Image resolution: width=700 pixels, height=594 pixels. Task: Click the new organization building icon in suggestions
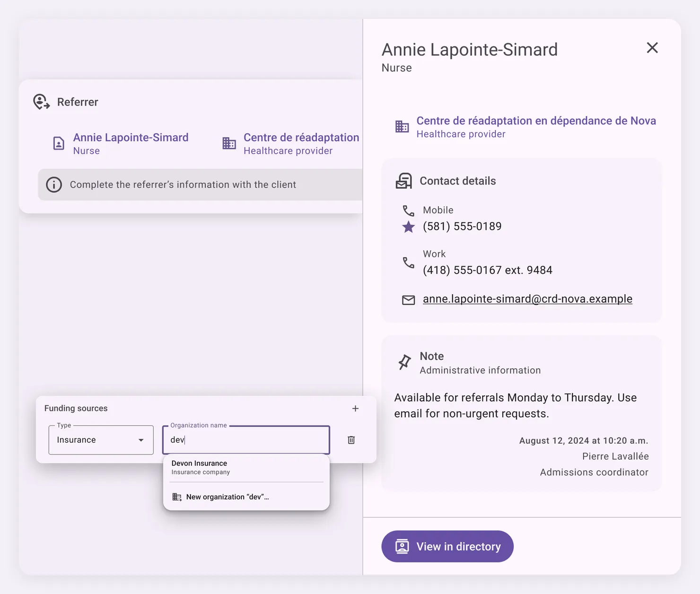tap(177, 497)
